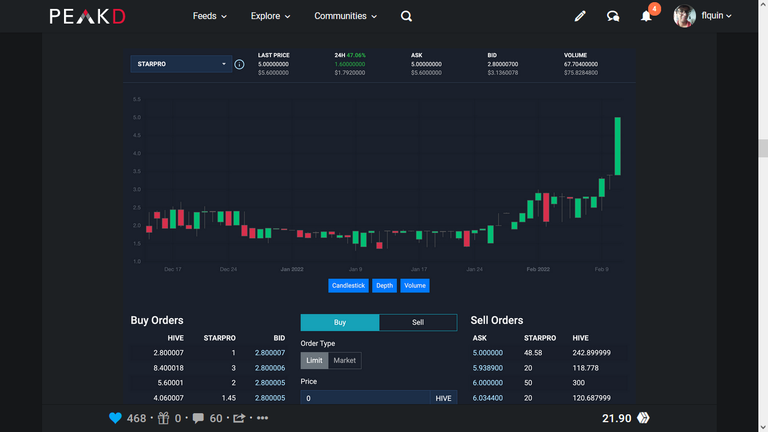Click ask price 5.000000
Viewport: 768px width, 432px height.
coord(487,353)
